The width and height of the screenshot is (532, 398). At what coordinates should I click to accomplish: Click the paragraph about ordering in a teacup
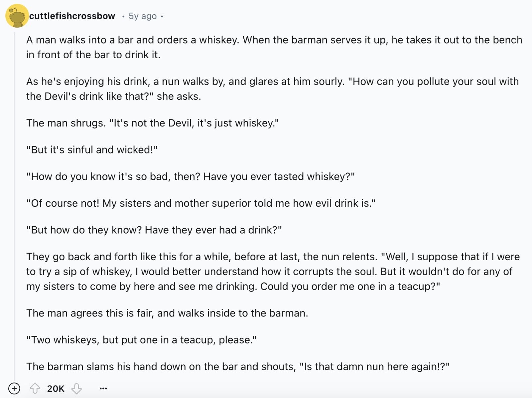tap(273, 272)
